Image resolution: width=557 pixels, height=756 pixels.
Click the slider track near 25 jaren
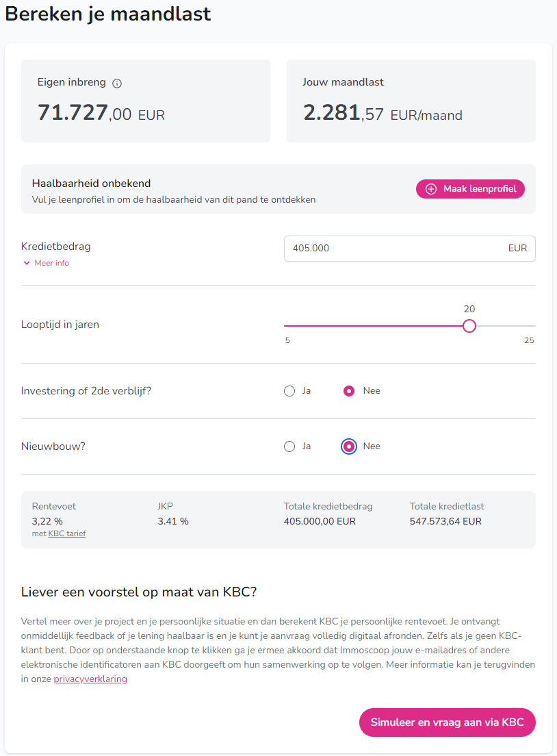tap(527, 326)
